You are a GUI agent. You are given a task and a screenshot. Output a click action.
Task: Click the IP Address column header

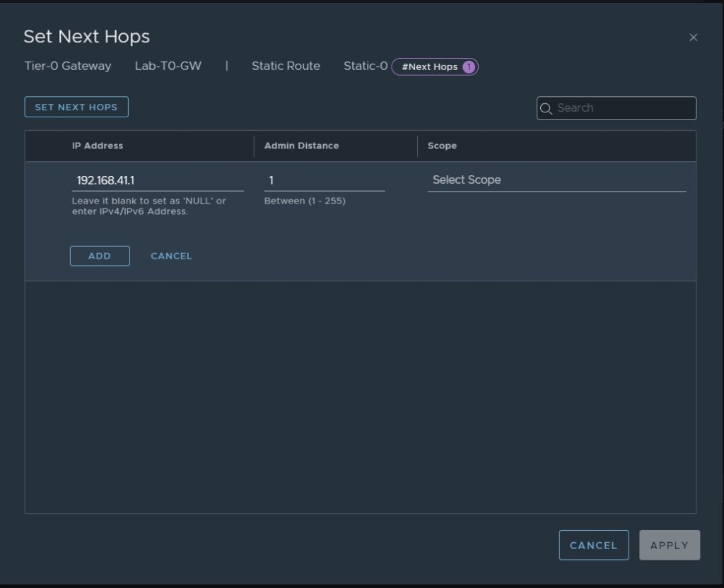[x=98, y=146]
